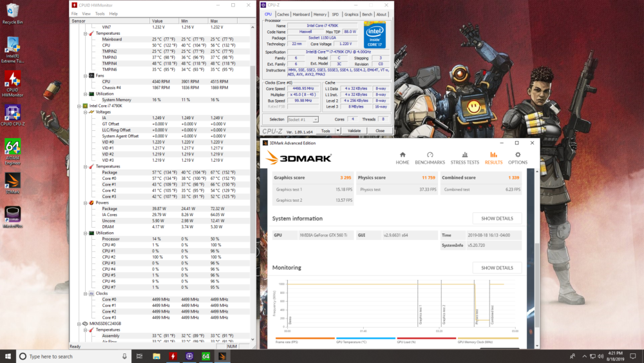Open the Recycle Bin desktop icon

pyautogui.click(x=12, y=14)
